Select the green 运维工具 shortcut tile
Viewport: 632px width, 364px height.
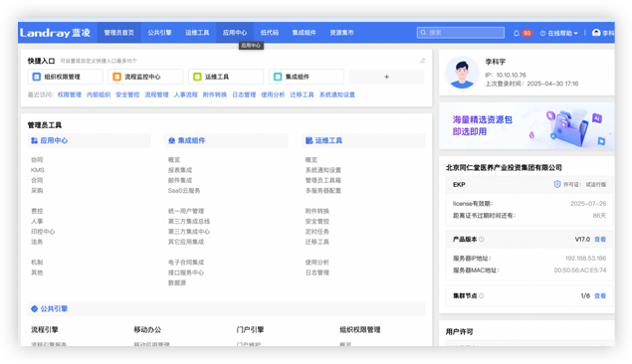(x=226, y=77)
